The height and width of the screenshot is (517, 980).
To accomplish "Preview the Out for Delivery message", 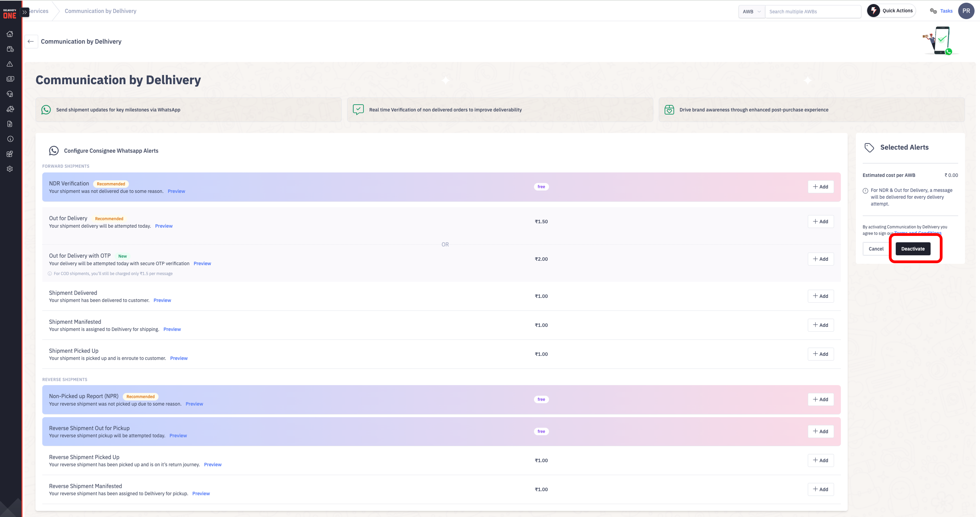I will (x=164, y=226).
